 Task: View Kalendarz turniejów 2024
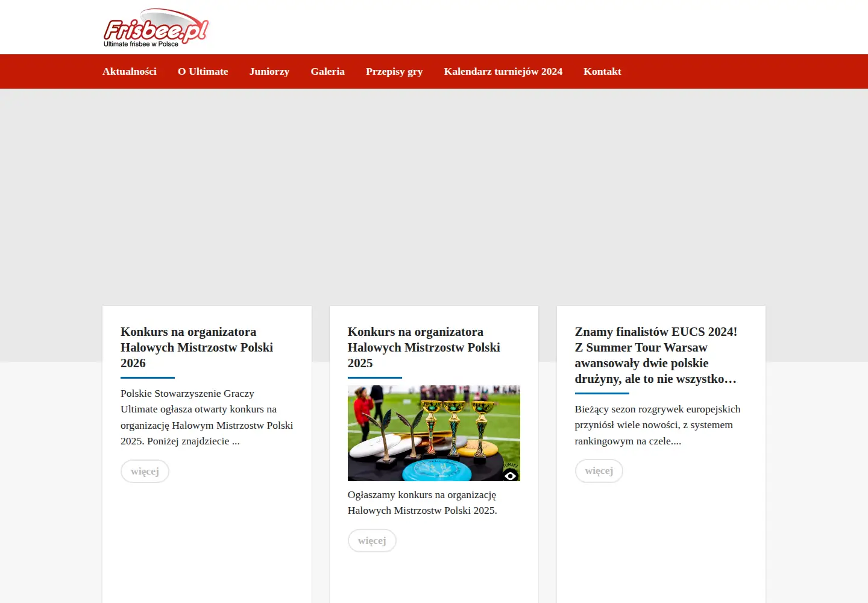503,71
